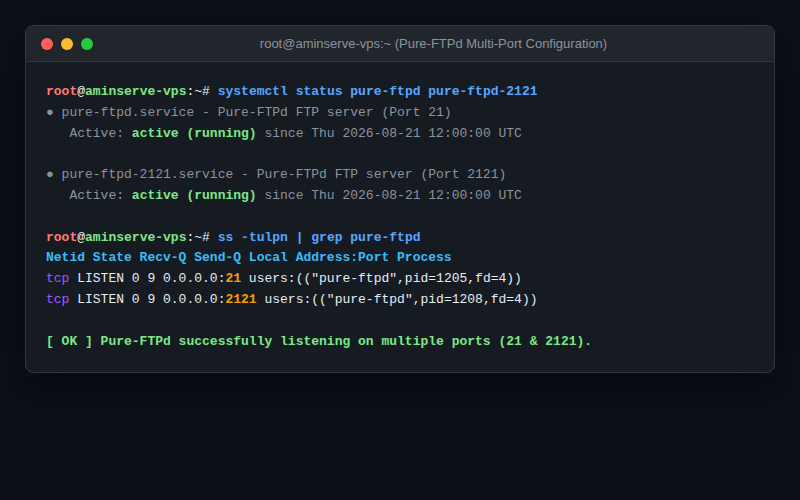Click the green maximize window button
The width and height of the screenshot is (800, 500).
click(87, 44)
